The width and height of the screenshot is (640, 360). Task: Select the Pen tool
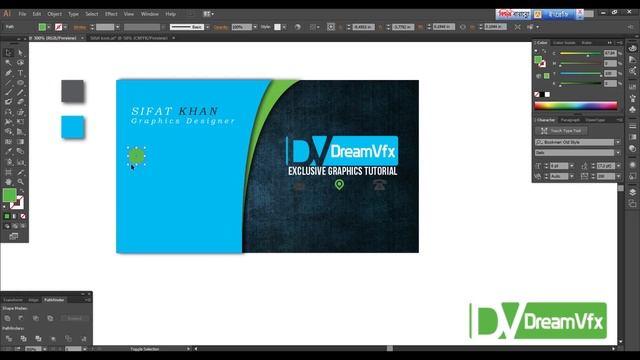(9, 73)
